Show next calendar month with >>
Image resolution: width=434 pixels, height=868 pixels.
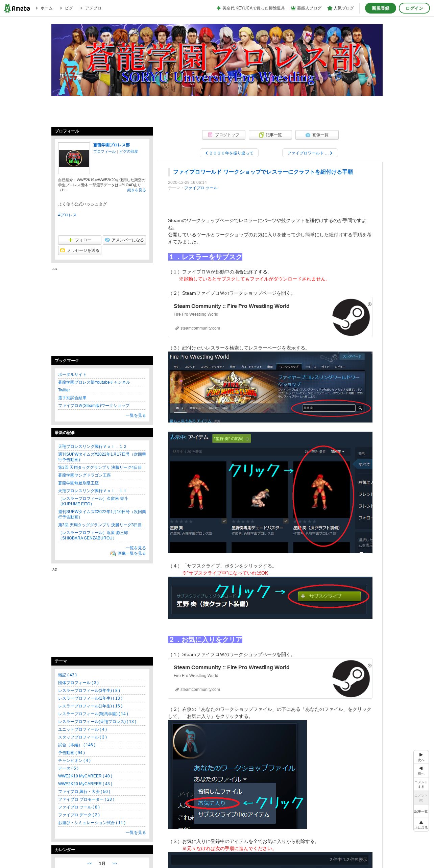click(x=115, y=864)
